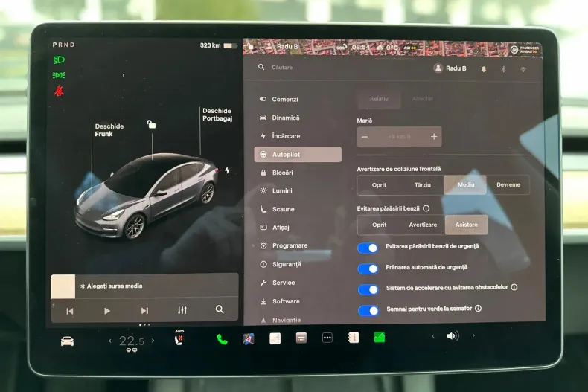This screenshot has height=392, width=588.
Task: Toggle Auto seat heater icon
Action: (x=179, y=338)
